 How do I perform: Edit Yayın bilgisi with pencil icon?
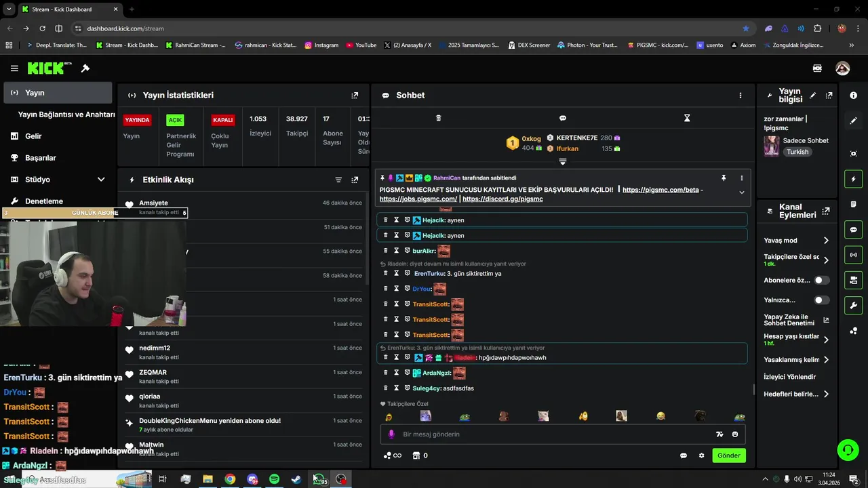[812, 96]
